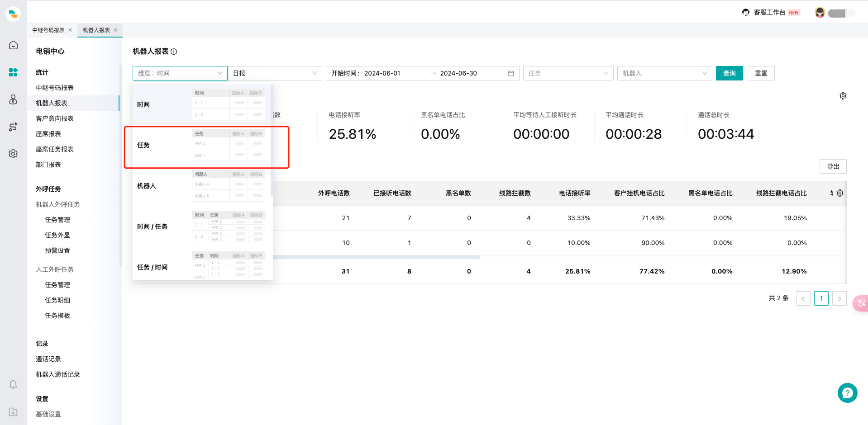Open calendar icon in date range field
The width and height of the screenshot is (868, 425).
(511, 73)
